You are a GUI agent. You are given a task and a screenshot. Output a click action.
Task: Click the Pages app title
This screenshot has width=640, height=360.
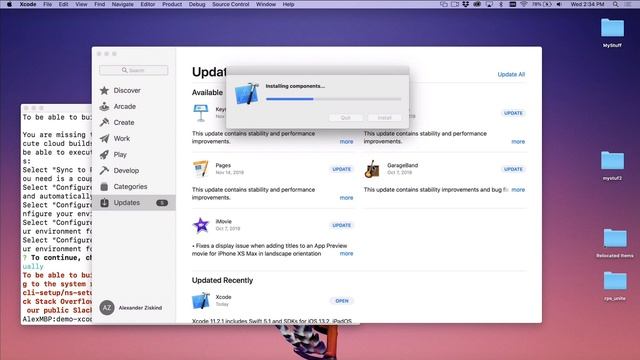coord(223,165)
